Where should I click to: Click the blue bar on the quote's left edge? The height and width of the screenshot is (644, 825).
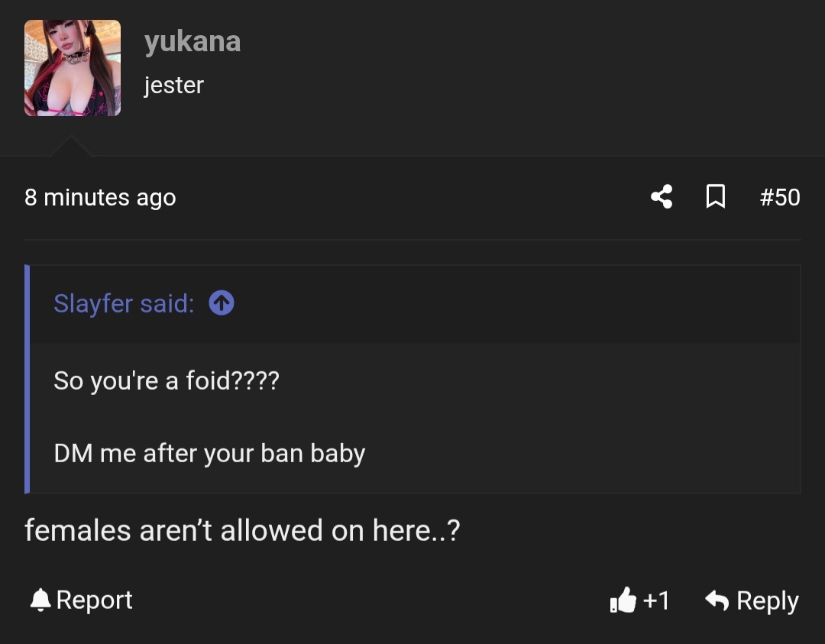click(x=27, y=379)
